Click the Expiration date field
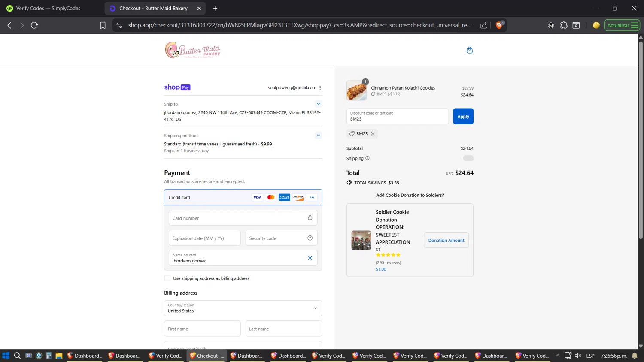This screenshot has width=644, height=362. [205, 238]
